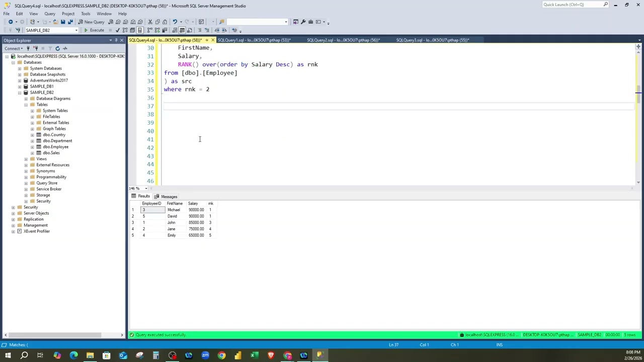
Task: Switch to the SQLQuery1.sql tab
Action: coord(254,40)
